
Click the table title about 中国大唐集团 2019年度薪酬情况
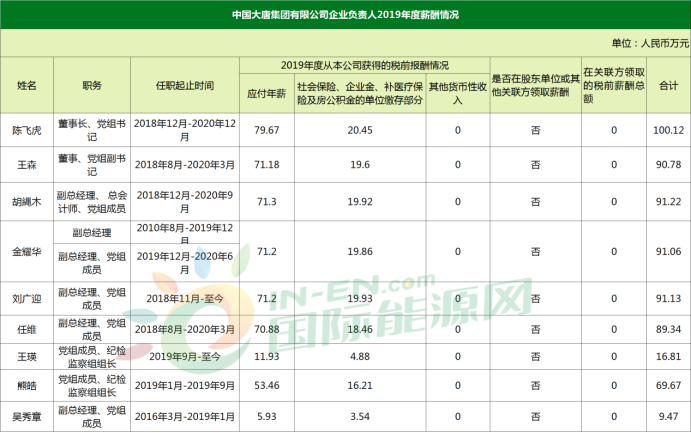(346, 15)
